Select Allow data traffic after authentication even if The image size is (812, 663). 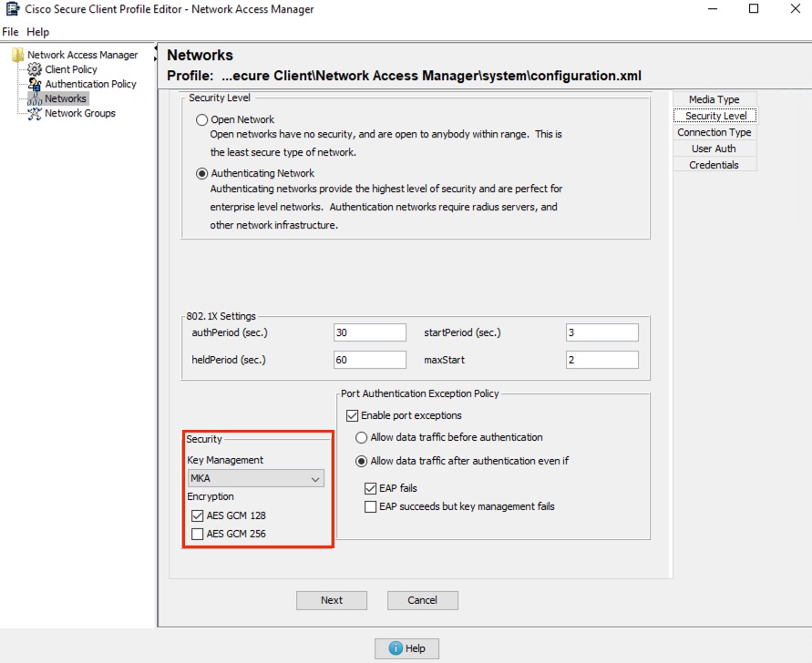coord(362,461)
